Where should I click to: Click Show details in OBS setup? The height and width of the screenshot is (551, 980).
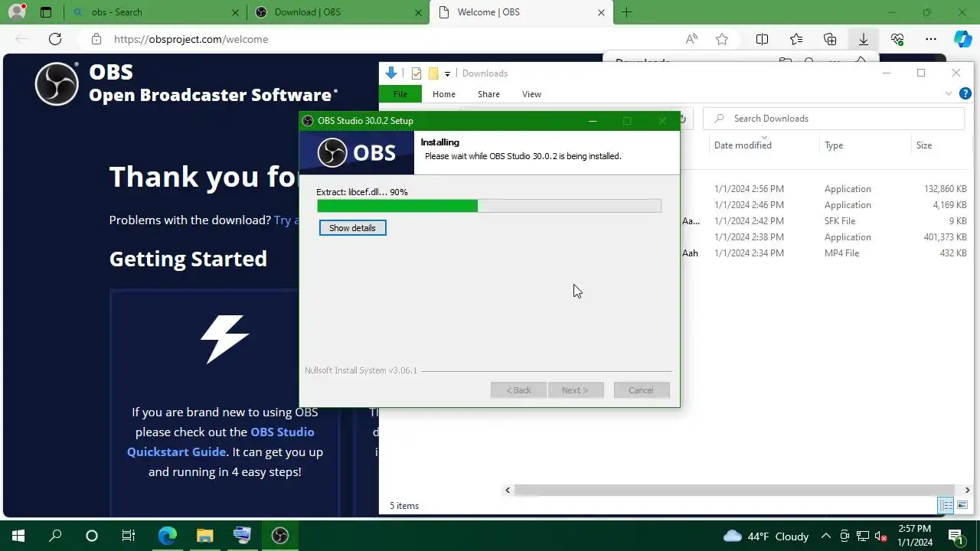pos(352,228)
